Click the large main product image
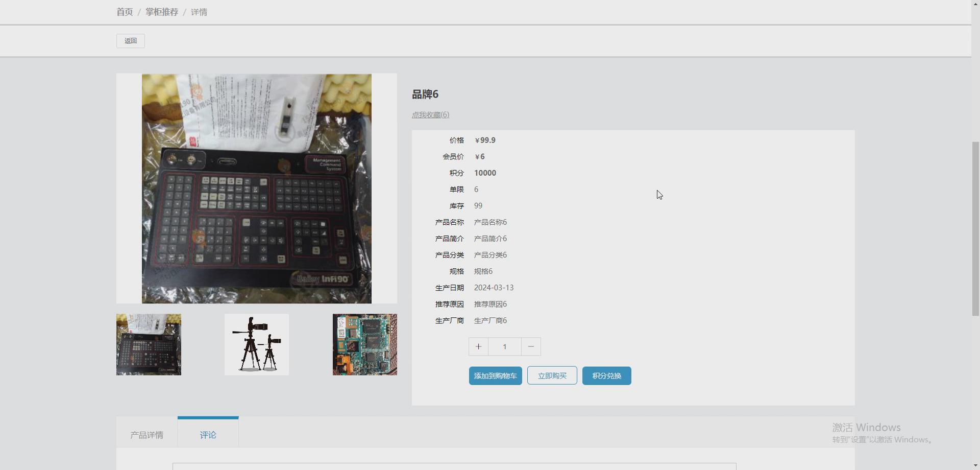 pyautogui.click(x=256, y=187)
